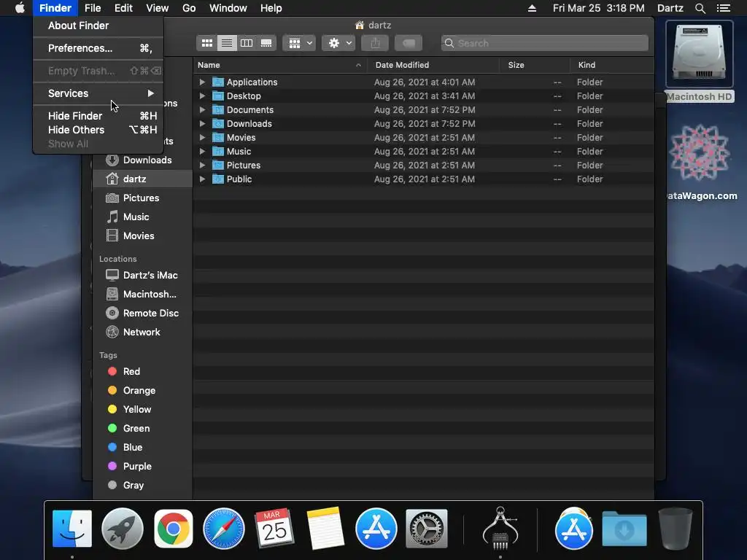Expand the Music folder triangle
This screenshot has width=747, height=560.
[x=202, y=151]
